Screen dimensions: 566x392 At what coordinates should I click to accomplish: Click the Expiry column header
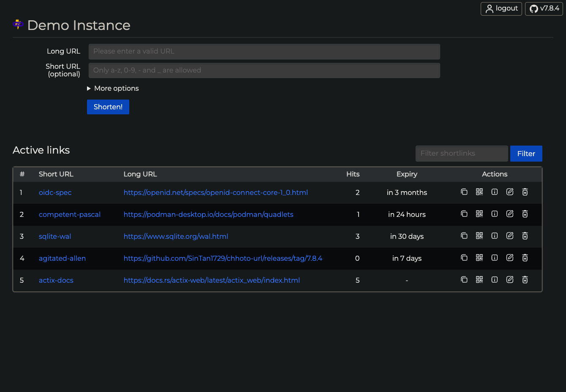(407, 174)
